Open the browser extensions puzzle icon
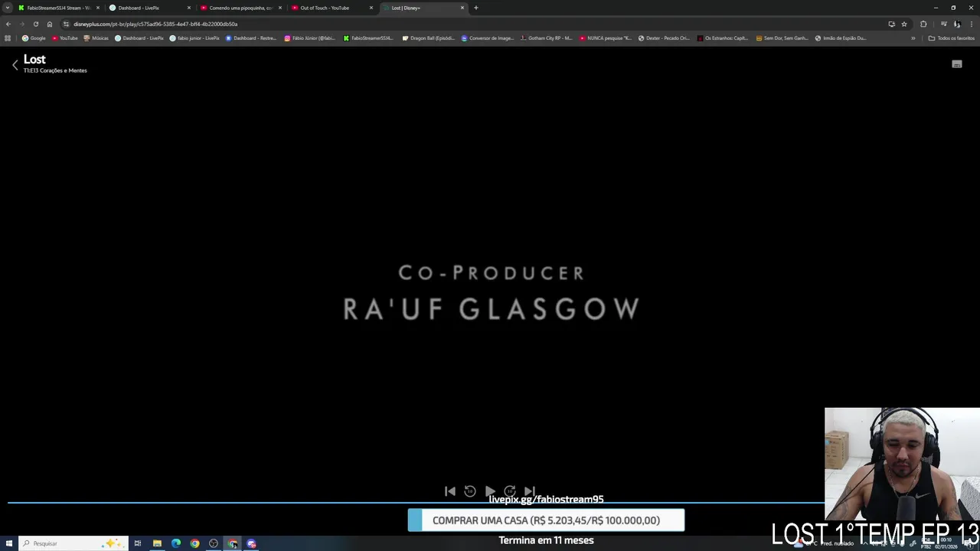The image size is (980, 551). [x=923, y=24]
